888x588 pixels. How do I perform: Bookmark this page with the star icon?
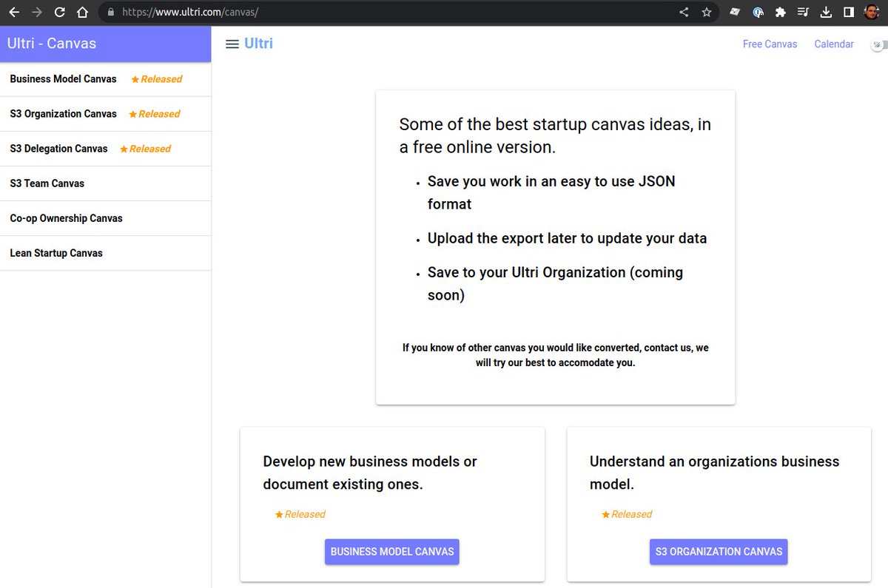coord(707,12)
